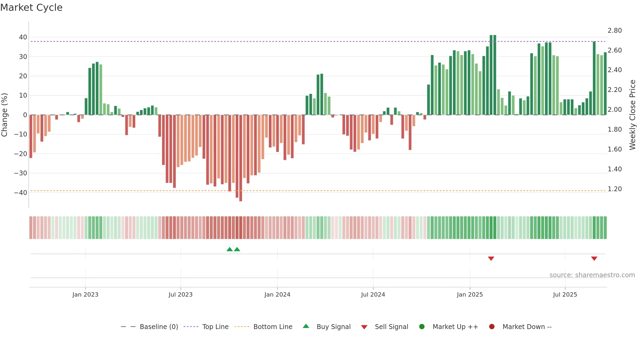644x362 pixels.
Task: Select the early 2025 red sell signal marker
Action: (x=491, y=258)
